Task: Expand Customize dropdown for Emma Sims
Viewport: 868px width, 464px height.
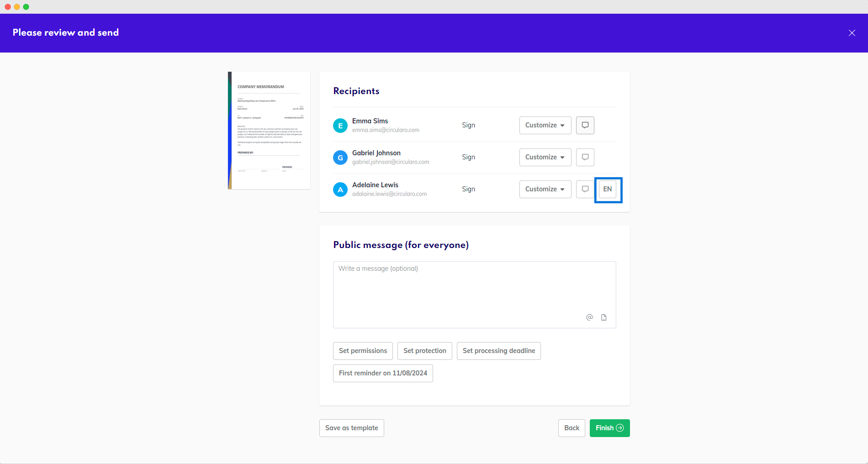Action: (545, 125)
